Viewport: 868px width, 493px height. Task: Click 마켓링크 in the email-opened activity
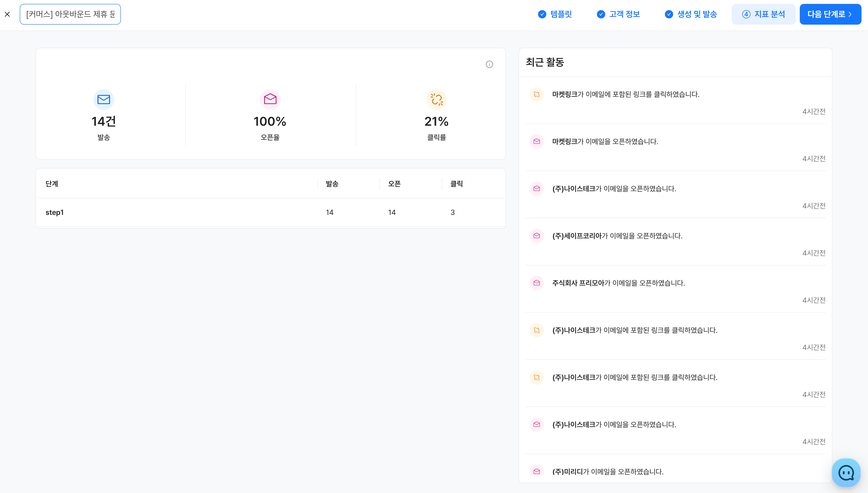pyautogui.click(x=564, y=142)
